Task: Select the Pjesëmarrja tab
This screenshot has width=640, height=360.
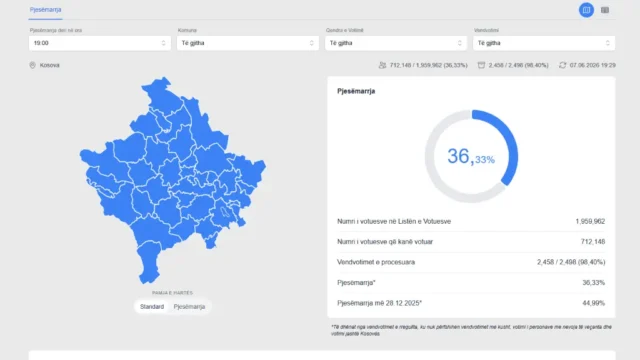Action: click(x=45, y=10)
